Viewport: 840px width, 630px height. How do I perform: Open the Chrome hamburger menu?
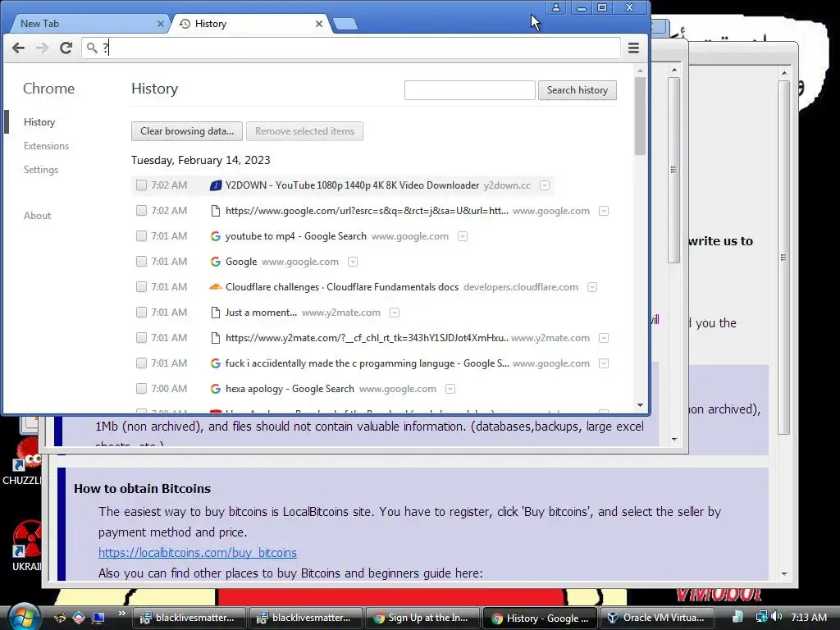tap(634, 48)
